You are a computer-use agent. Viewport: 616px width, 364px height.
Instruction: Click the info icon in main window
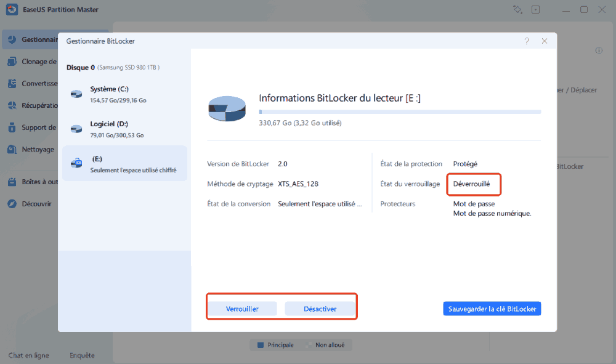click(599, 51)
